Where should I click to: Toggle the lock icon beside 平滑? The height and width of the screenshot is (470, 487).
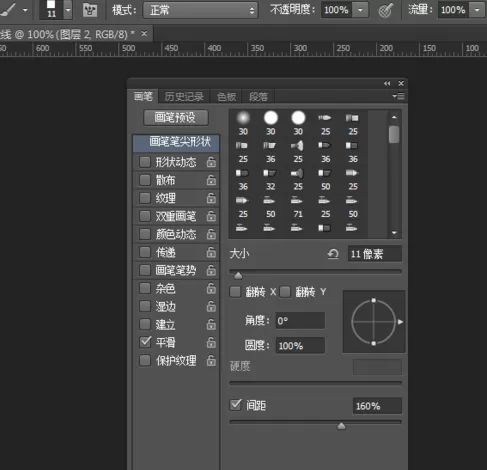pos(211,342)
